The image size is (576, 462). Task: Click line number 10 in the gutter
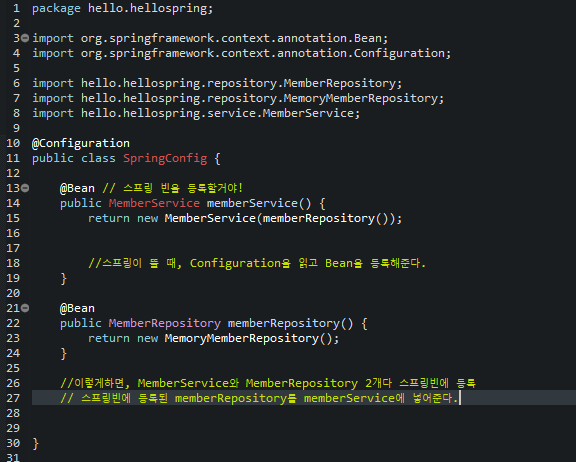coord(13,143)
